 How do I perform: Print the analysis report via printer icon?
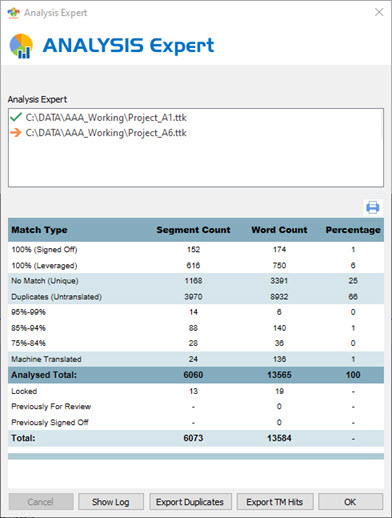click(372, 207)
